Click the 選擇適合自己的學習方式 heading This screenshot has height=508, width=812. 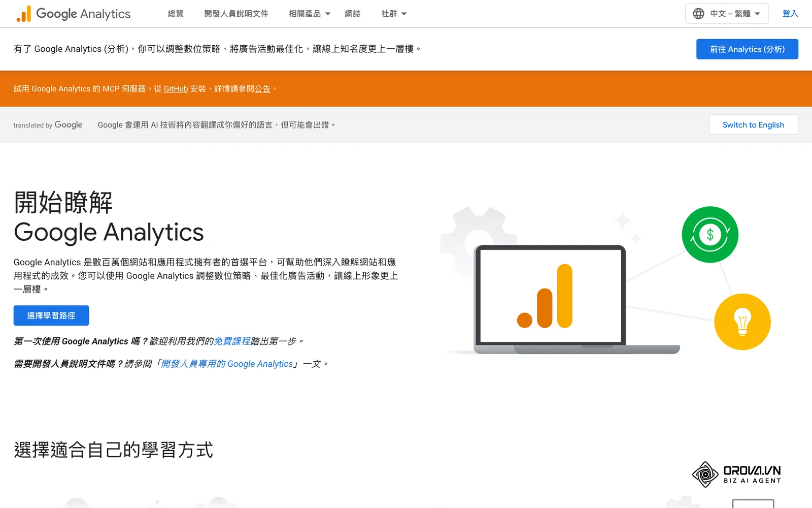pos(113,450)
